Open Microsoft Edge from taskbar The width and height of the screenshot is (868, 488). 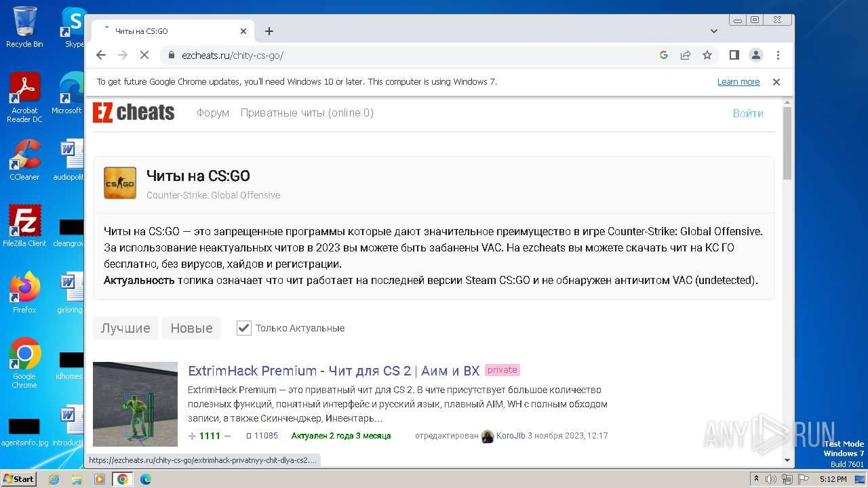[x=145, y=479]
